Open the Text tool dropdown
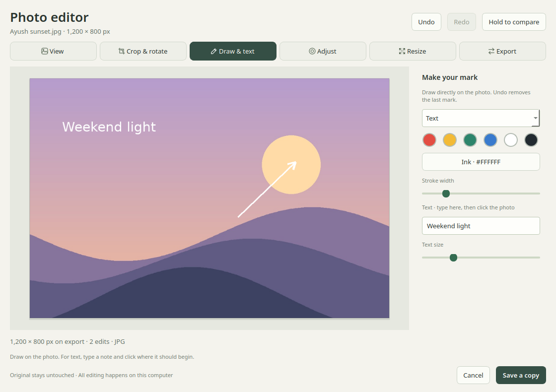556x392 pixels. point(481,118)
